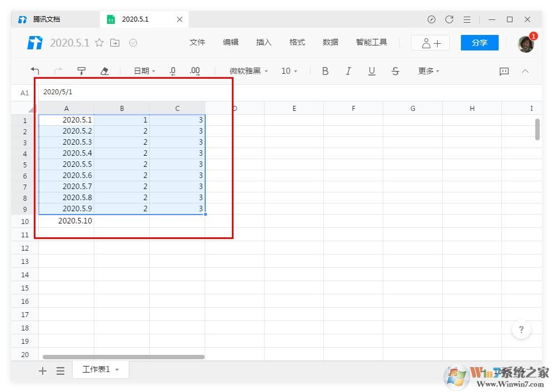This screenshot has height=392, width=553.
Task: Click the Refresh icon in the title bar
Action: pyautogui.click(x=449, y=19)
